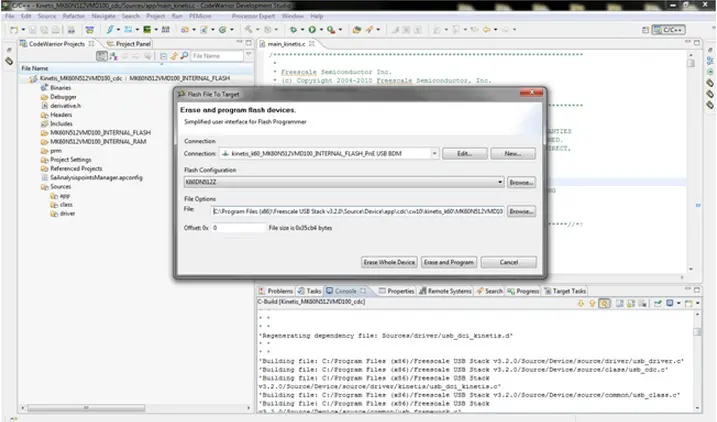
Task: Click the binary digits icon in toolbar
Action: tap(166, 29)
